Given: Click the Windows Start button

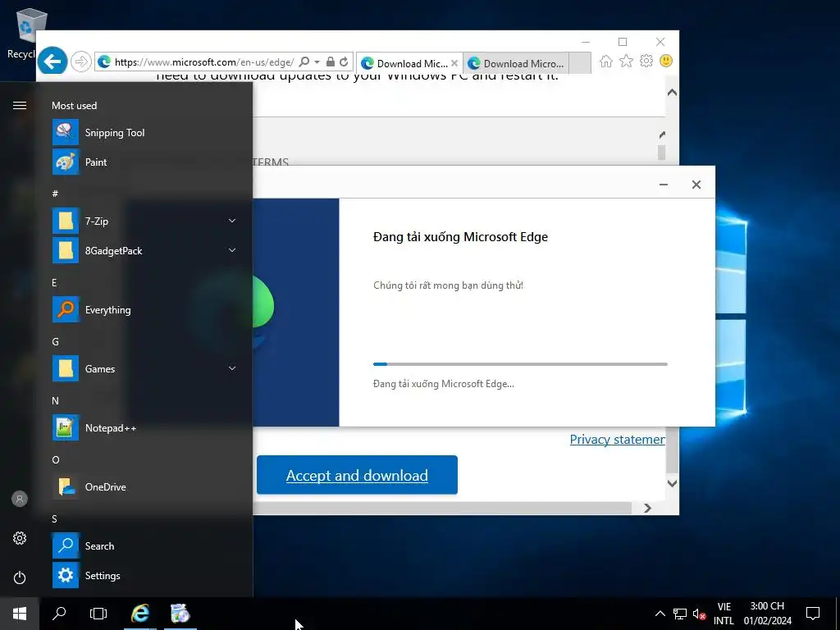Looking at the screenshot, I should (x=20, y=614).
